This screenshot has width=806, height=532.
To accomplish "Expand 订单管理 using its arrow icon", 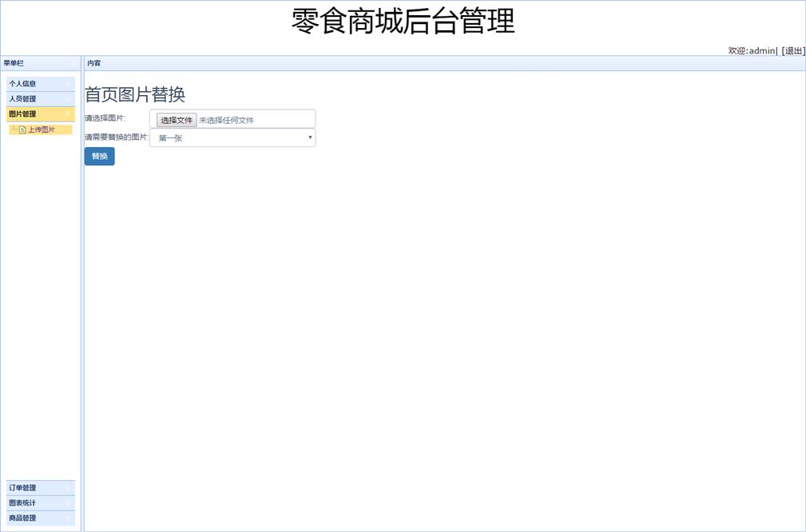I will (x=69, y=487).
